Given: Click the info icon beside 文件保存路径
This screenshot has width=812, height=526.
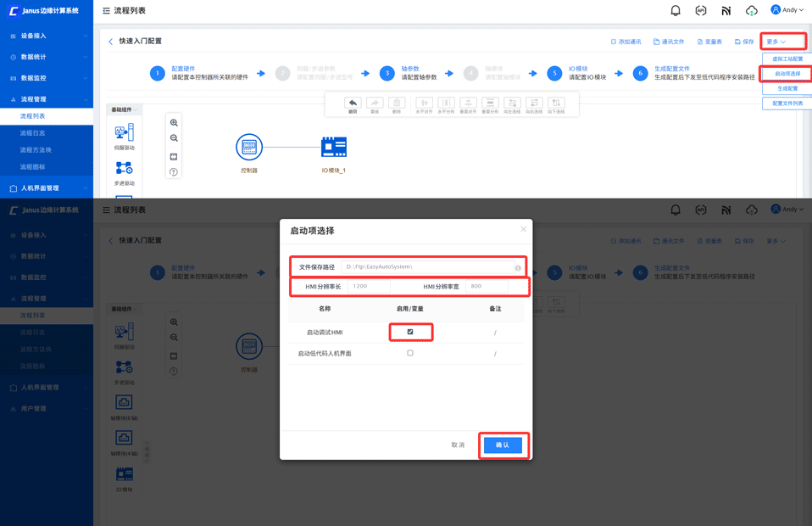Looking at the screenshot, I should (x=518, y=268).
